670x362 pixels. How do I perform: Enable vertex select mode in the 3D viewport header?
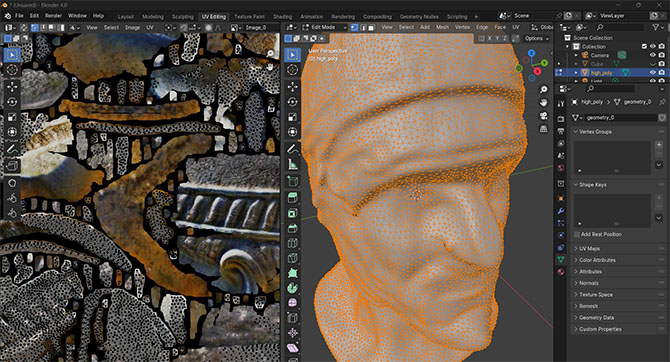354,27
